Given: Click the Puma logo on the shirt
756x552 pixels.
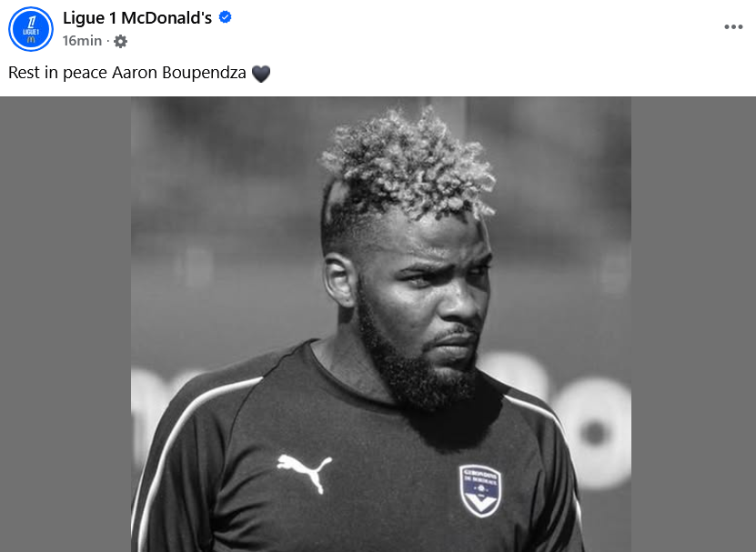Looking at the screenshot, I should (305, 471).
